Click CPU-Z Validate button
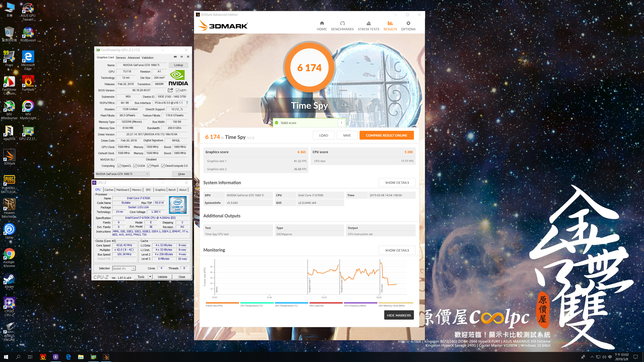The width and height of the screenshot is (644, 362). pos(163,277)
